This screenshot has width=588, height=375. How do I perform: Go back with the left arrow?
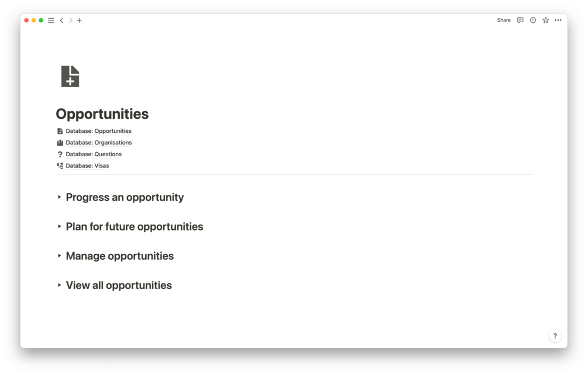(x=61, y=20)
